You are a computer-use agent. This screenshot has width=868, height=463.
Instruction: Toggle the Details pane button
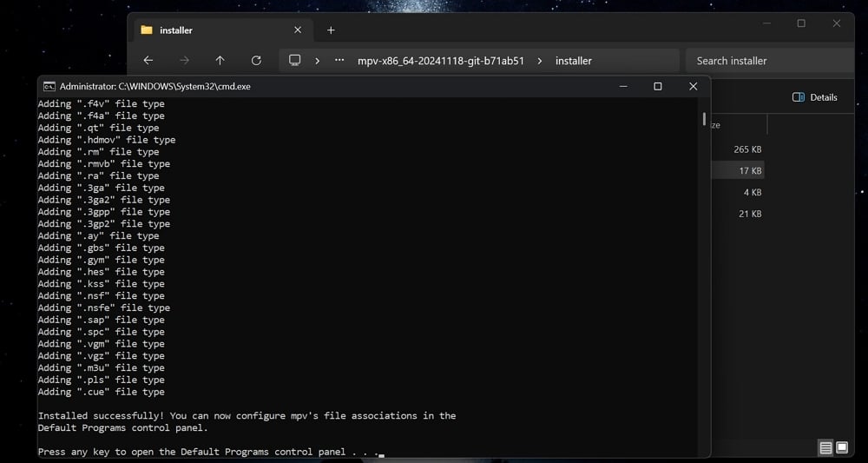[x=815, y=97]
